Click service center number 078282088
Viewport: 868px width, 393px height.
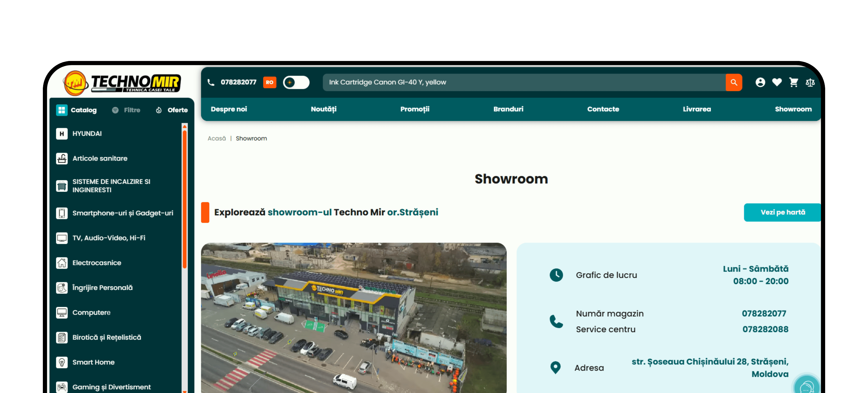[x=765, y=329]
